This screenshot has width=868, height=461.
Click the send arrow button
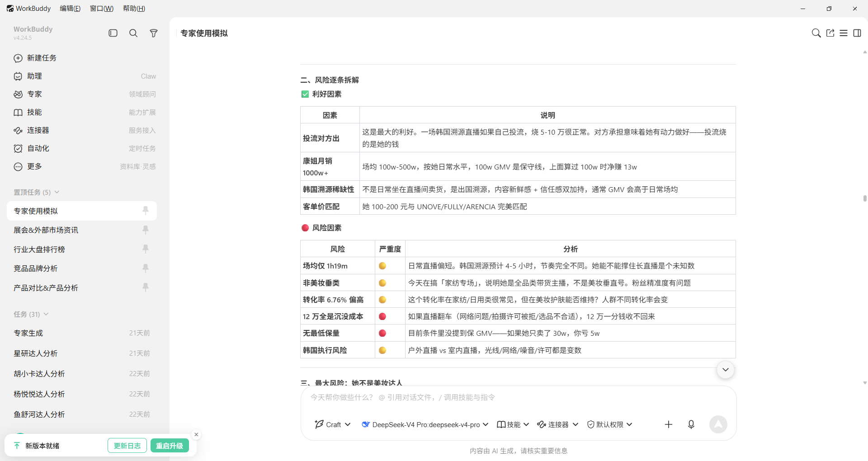(718, 424)
